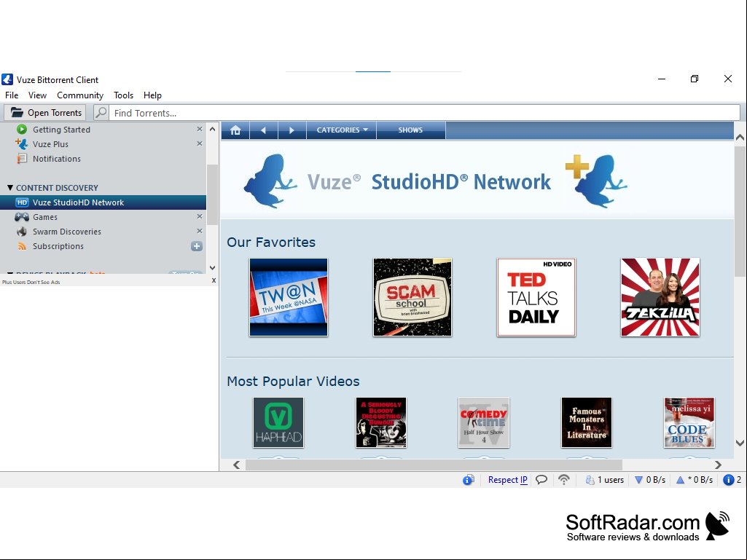This screenshot has height=560, width=747.
Task: Click the wireless network status icon
Action: [564, 479]
